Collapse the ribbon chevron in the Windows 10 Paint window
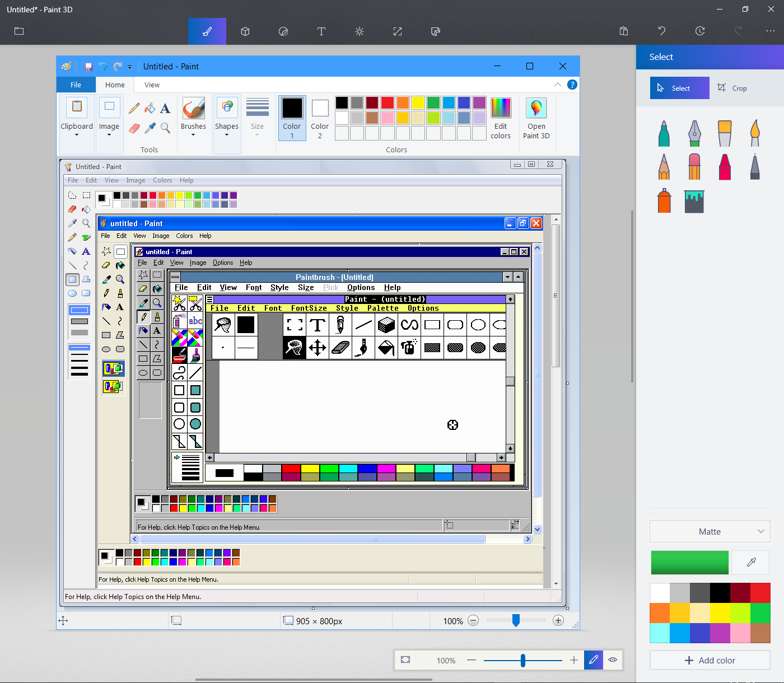The height and width of the screenshot is (683, 784). 558,85
